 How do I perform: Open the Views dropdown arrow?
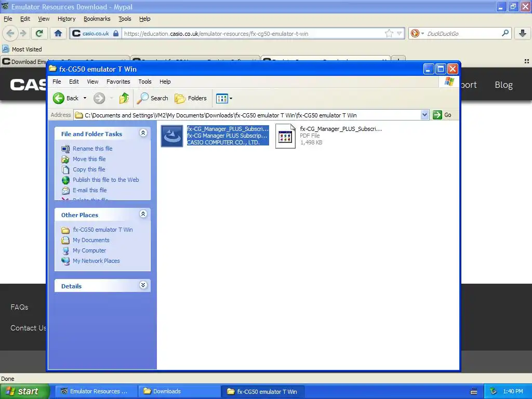pyautogui.click(x=231, y=99)
